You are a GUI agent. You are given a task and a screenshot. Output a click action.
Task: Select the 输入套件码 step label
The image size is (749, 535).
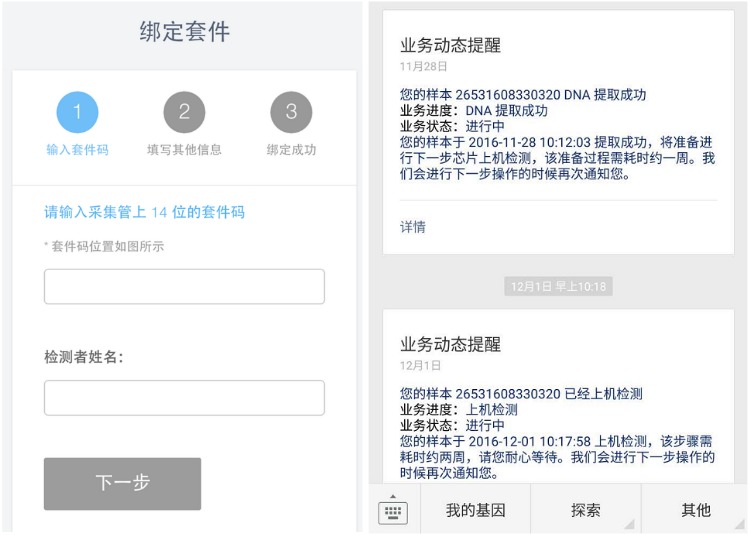tap(77, 150)
